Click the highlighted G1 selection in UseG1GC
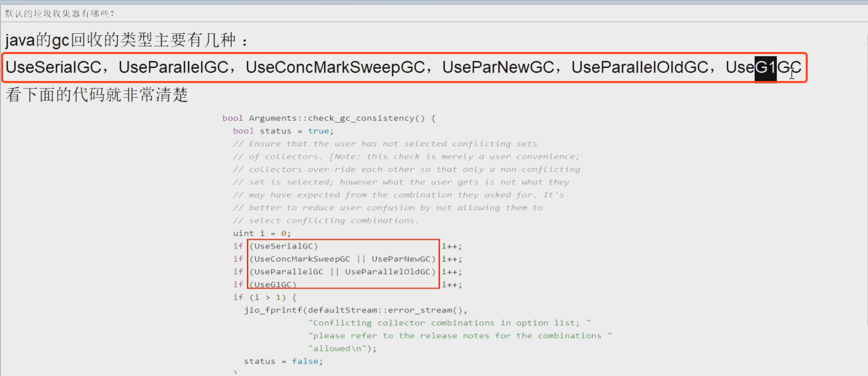 [x=765, y=69]
